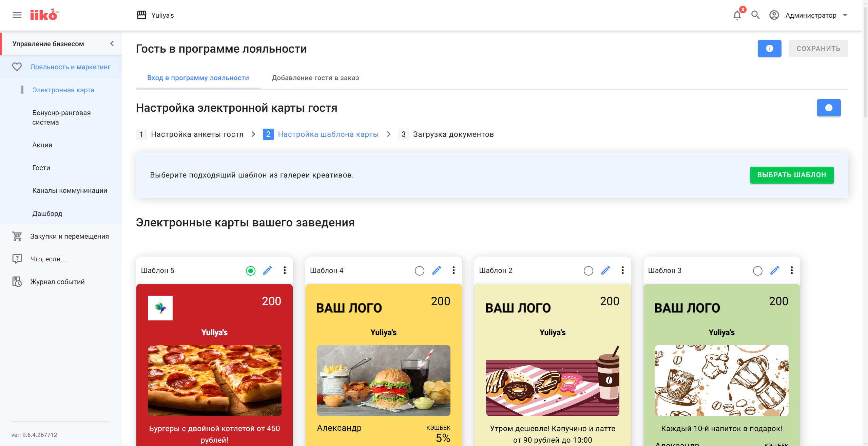Viewport: 868px width, 446px height.
Task: Click the cart icon for Закупки и перемещения
Action: [17, 236]
